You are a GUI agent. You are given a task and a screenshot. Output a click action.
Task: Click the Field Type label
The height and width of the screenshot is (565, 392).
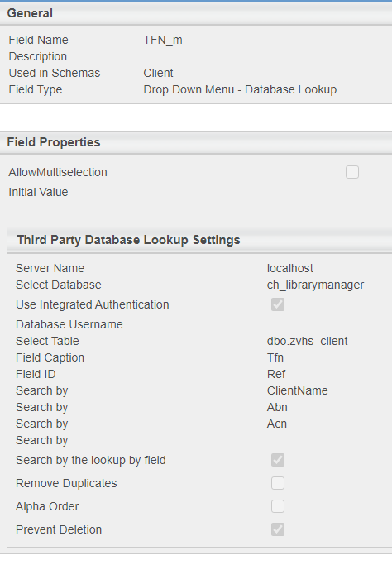click(36, 89)
